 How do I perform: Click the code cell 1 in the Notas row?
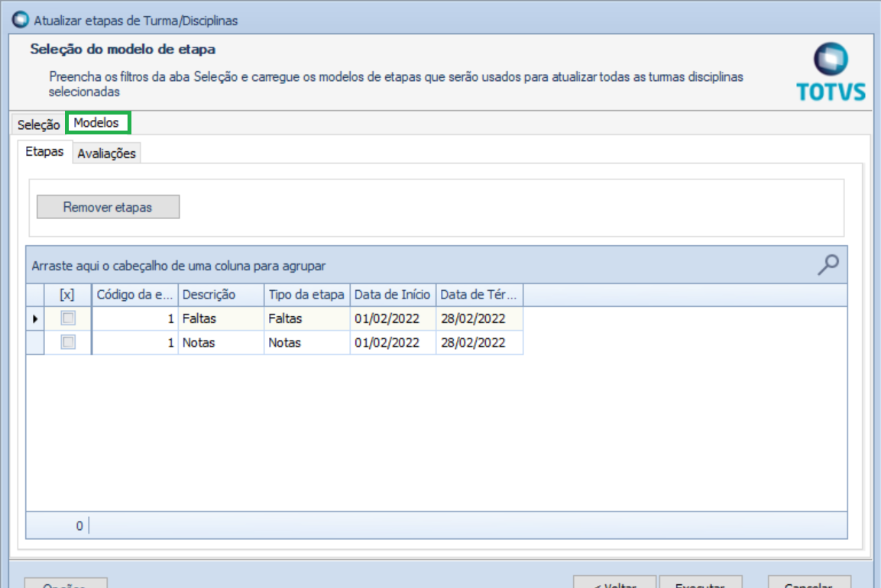pos(134,343)
